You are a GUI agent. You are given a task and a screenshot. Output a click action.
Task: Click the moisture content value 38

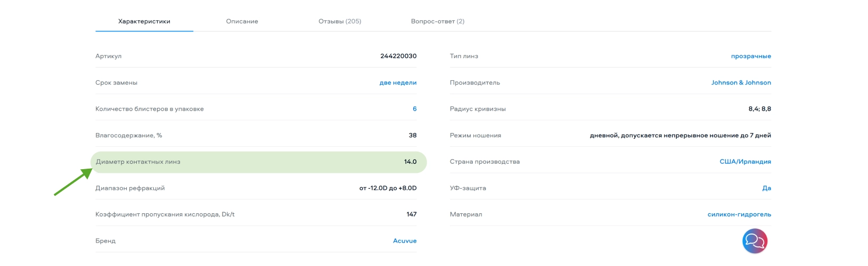(413, 135)
